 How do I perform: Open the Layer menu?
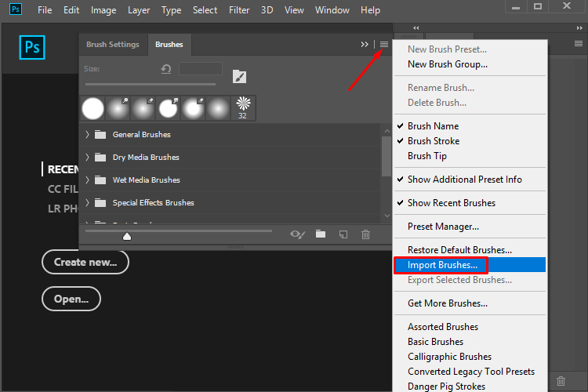point(139,10)
